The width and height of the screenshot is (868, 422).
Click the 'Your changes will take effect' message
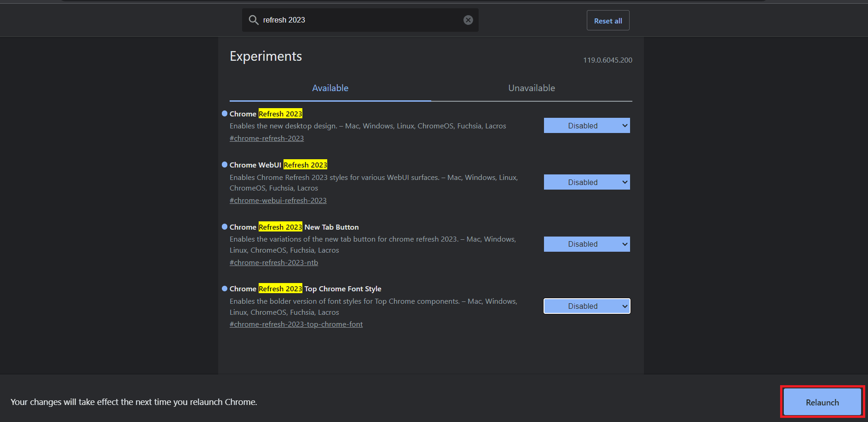pos(133,402)
